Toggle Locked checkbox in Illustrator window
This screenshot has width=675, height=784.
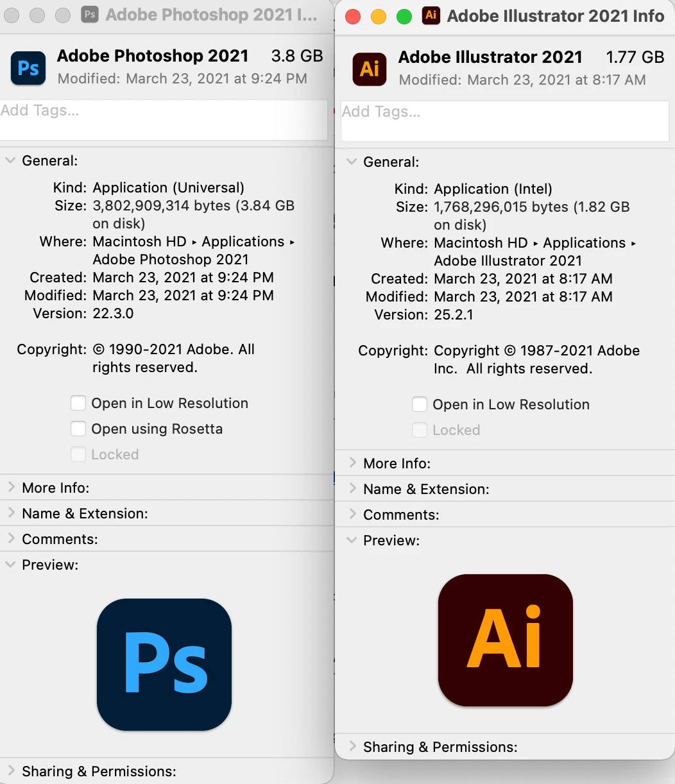[x=420, y=430]
